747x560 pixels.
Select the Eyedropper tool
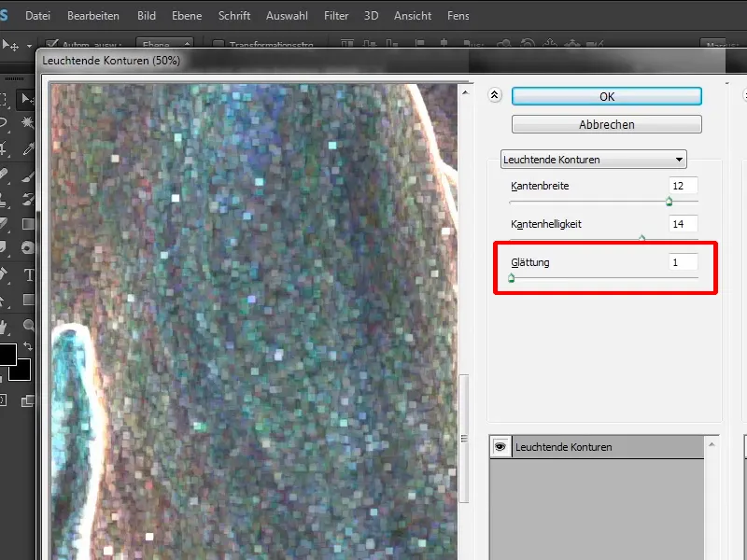(x=28, y=148)
